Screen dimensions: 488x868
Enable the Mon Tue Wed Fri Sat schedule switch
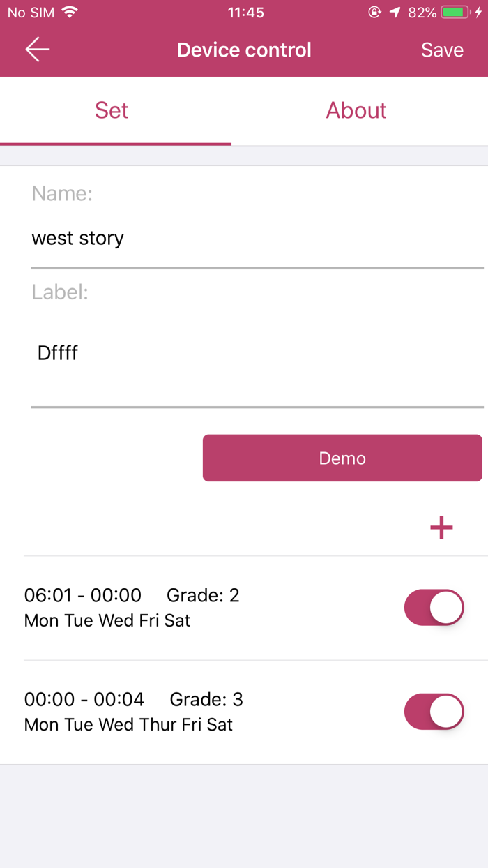click(434, 607)
